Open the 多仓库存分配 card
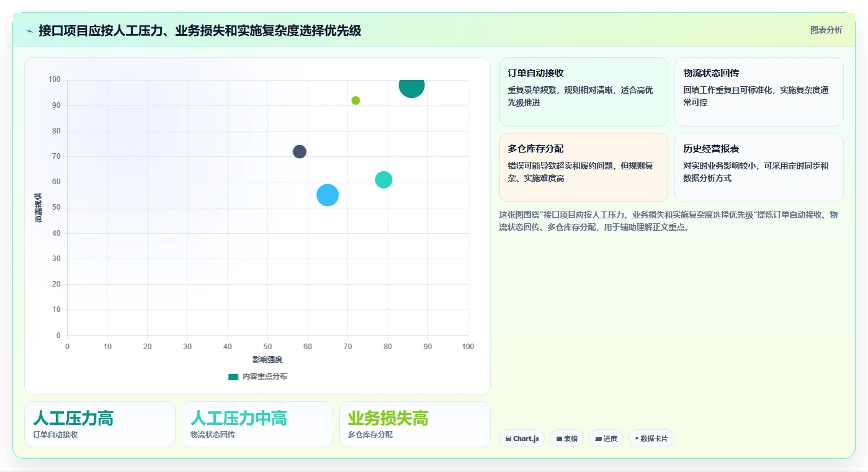 tap(583, 167)
